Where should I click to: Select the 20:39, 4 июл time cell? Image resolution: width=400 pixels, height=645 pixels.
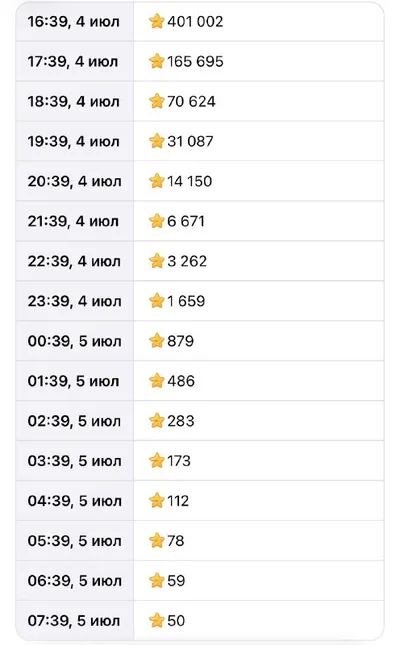tap(74, 181)
